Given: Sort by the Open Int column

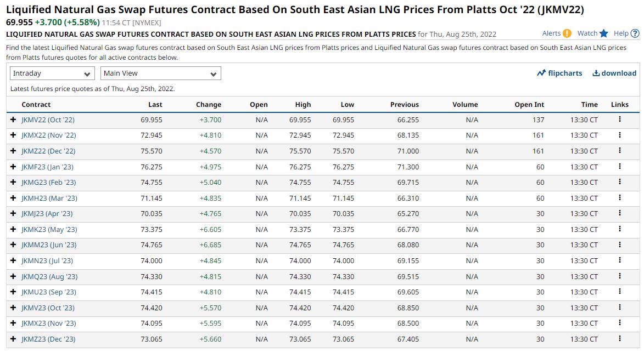Looking at the screenshot, I should pos(529,104).
